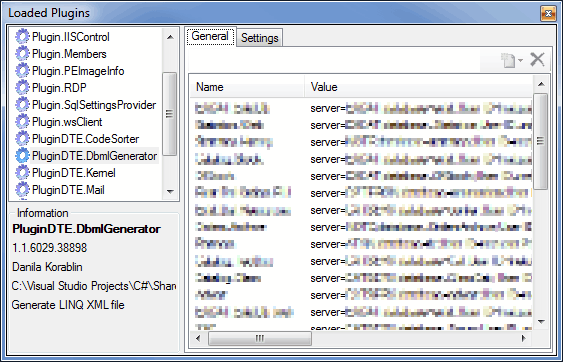This screenshot has width=563, height=362.
Task: Click the gear icon beside PluginDTE.Mail
Action: coord(22,190)
